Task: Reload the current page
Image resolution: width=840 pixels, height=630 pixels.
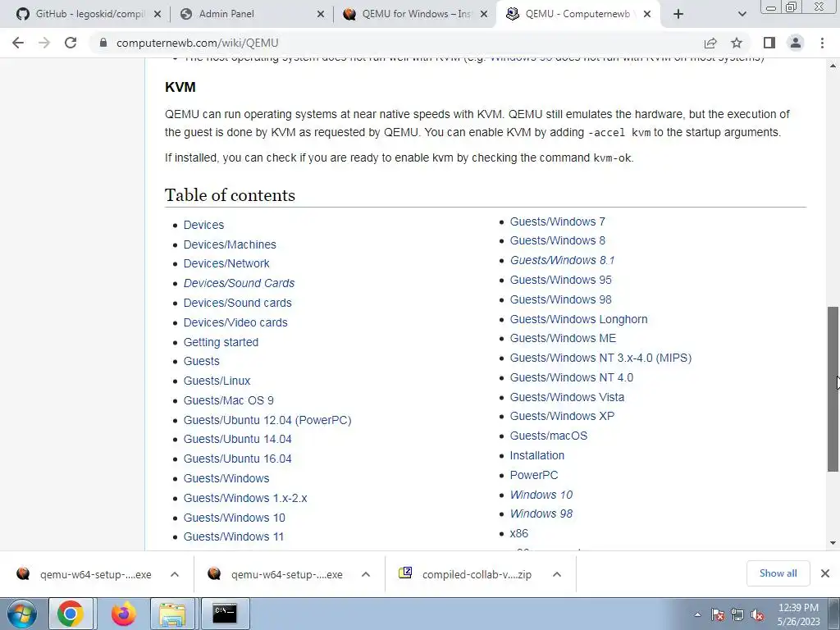Action: click(71, 43)
